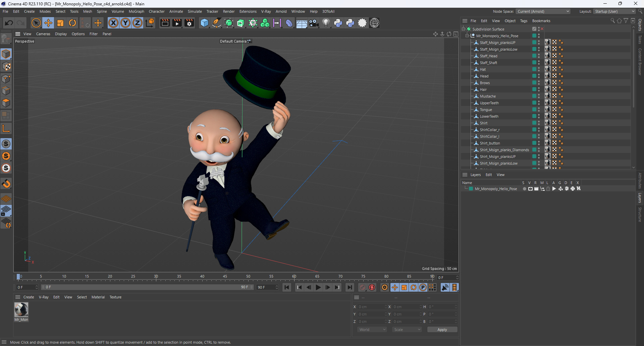
Task: Add a Floor environment object
Action: point(302,23)
